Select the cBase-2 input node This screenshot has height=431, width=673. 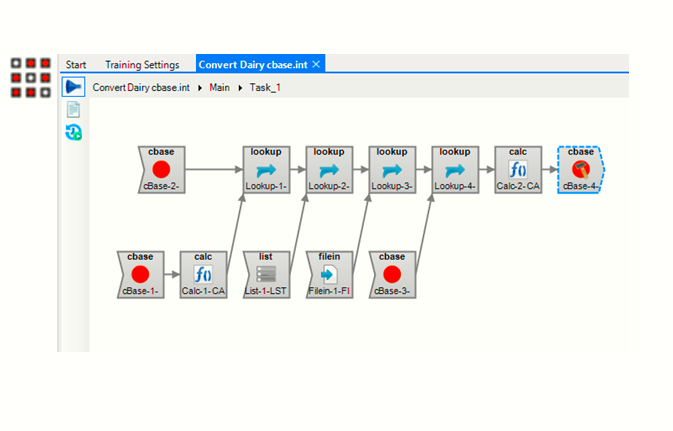(161, 169)
